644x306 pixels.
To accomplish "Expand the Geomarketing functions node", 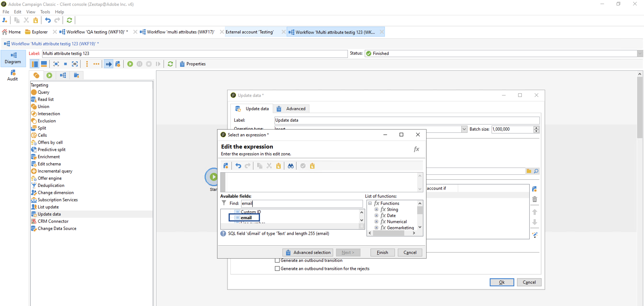I will point(376,228).
